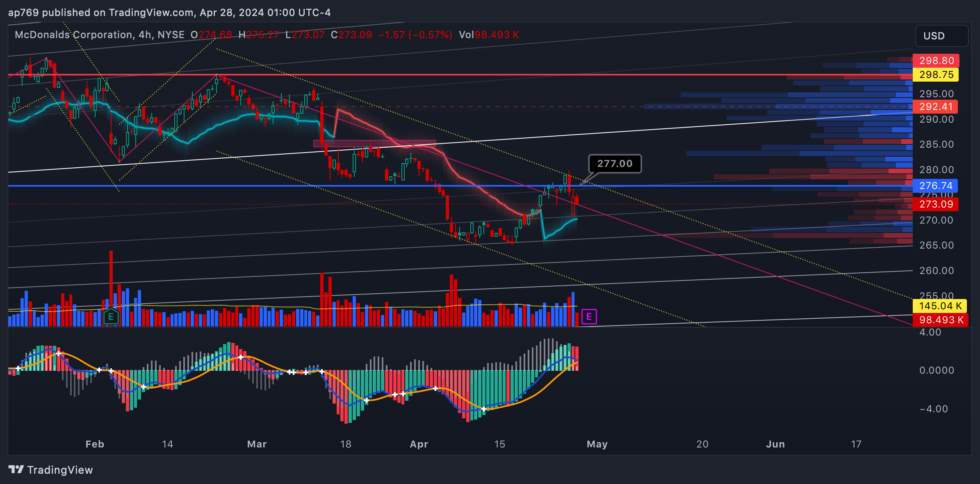Viewport: 980px width, 484px height.
Task: Click the 0.0000 MACD scale label
Action: (937, 370)
